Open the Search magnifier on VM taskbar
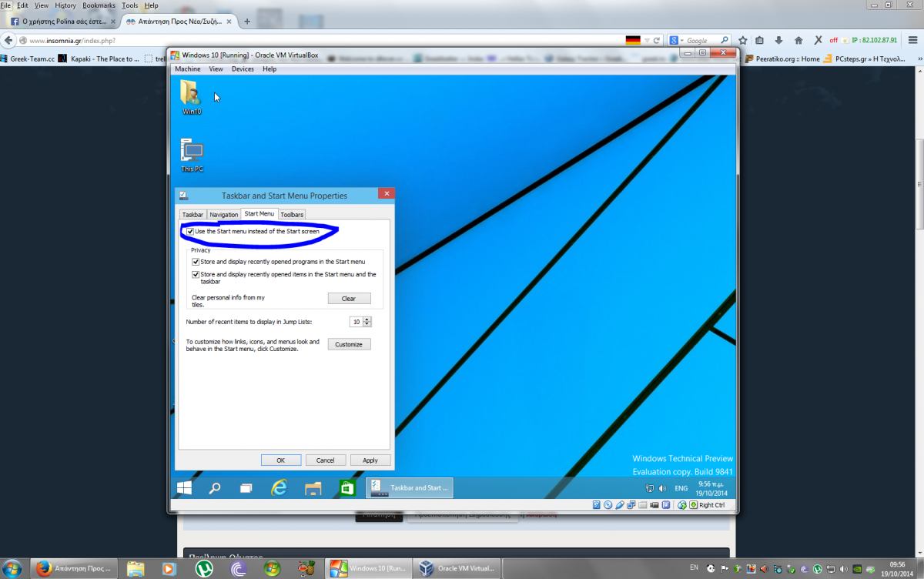This screenshot has width=924, height=579. coord(215,488)
